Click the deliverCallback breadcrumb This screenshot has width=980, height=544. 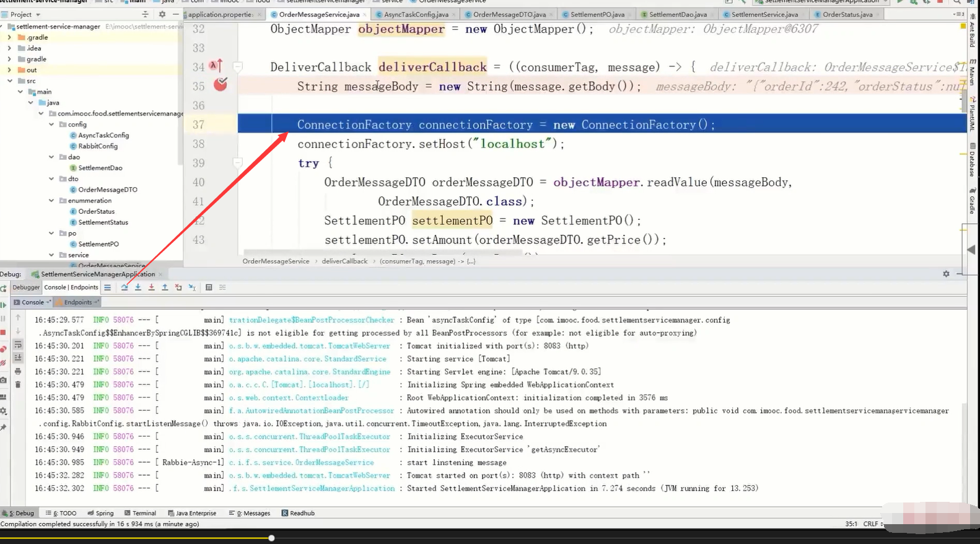(x=344, y=261)
